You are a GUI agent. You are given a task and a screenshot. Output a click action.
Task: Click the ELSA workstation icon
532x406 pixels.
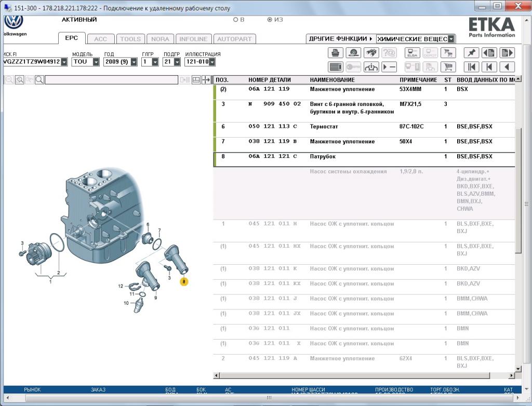413,53
